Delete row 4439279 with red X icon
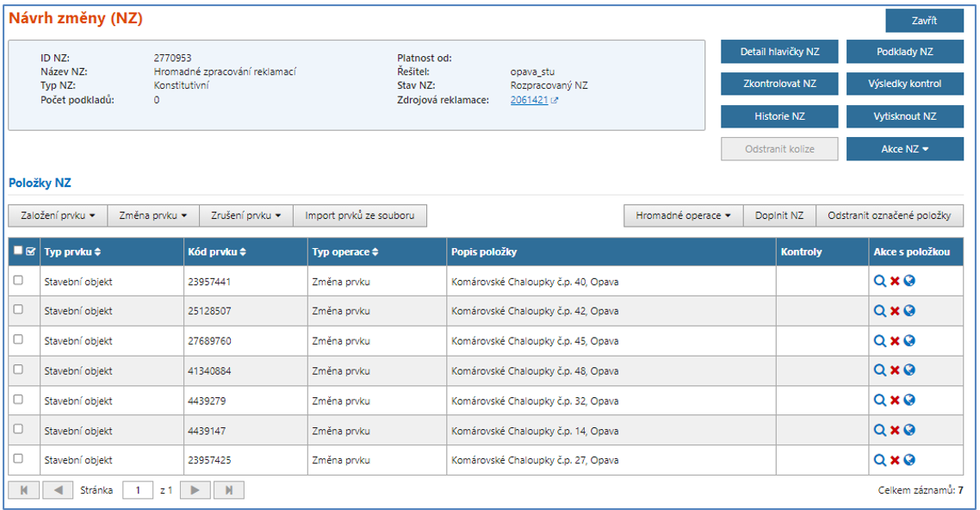 coord(895,401)
